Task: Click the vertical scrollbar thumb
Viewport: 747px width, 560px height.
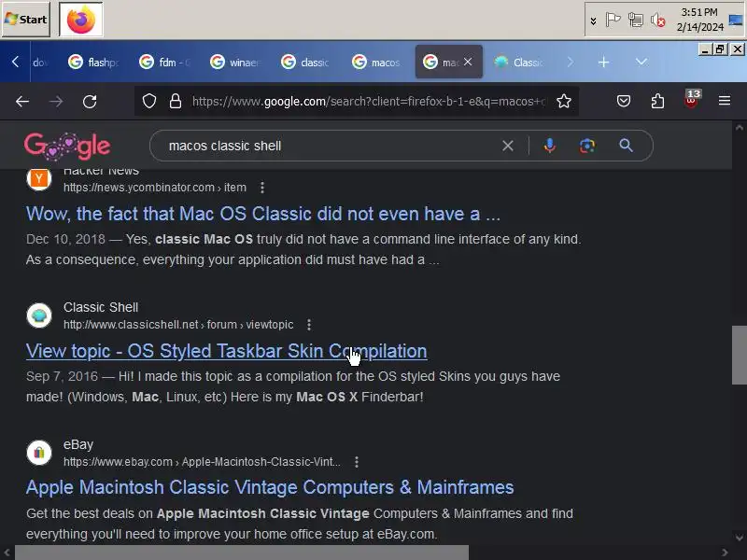Action: tap(739, 355)
